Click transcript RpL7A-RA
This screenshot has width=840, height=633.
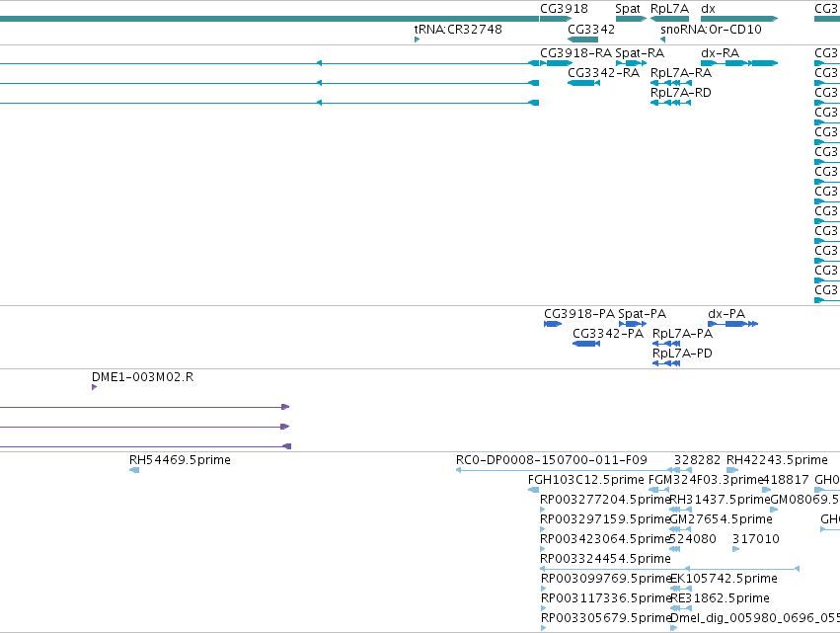pos(670,83)
